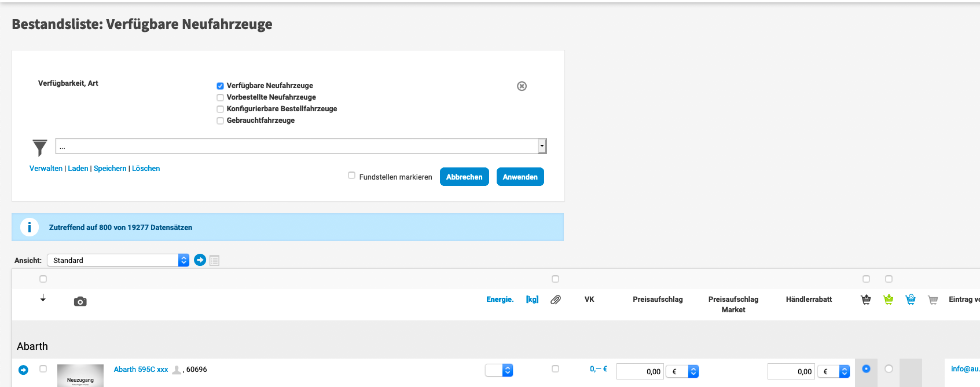Enable the Gebrauchtfahrzeuge checkbox
Viewport: 980px width, 387px height.
pos(220,121)
